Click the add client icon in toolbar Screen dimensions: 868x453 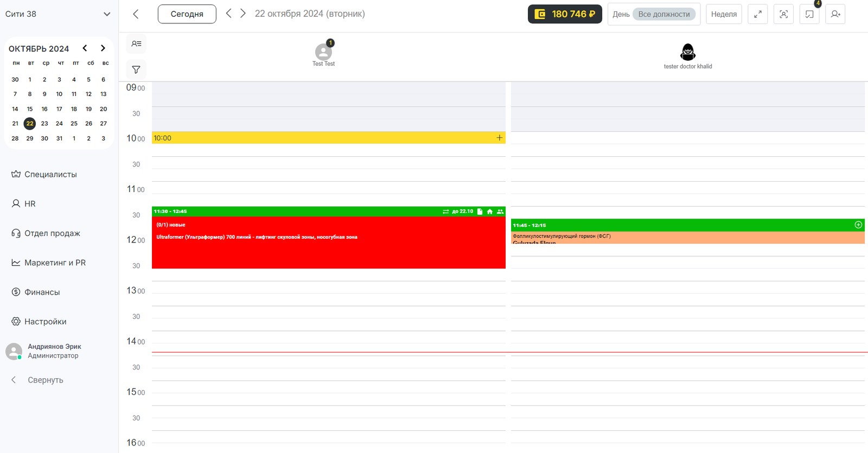coord(835,14)
